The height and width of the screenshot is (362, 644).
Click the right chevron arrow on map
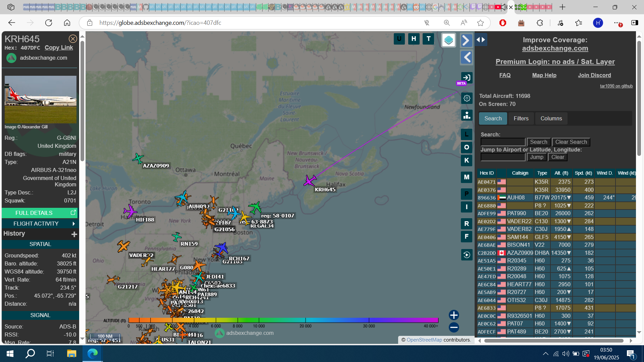[x=466, y=41]
